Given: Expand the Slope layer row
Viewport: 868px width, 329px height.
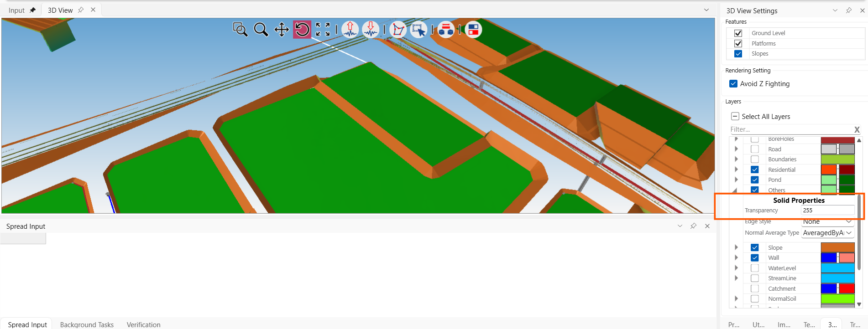Looking at the screenshot, I should [x=736, y=247].
